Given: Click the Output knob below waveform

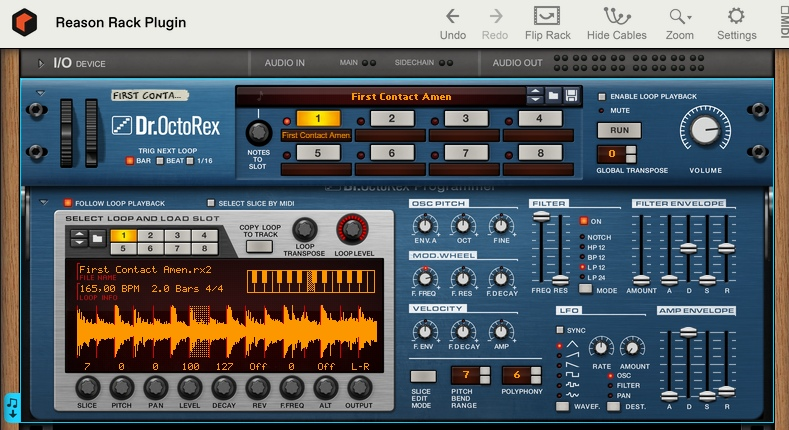Looking at the screenshot, I should [x=359, y=388].
